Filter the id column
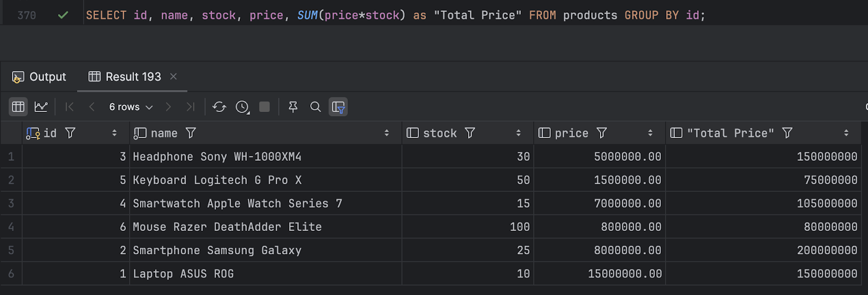This screenshot has height=295, width=868. point(71,133)
